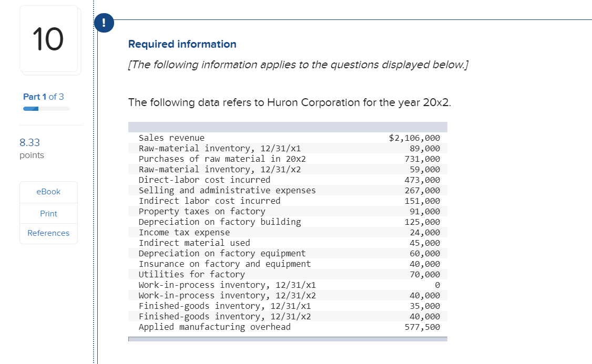Open the eBook link

(x=48, y=192)
